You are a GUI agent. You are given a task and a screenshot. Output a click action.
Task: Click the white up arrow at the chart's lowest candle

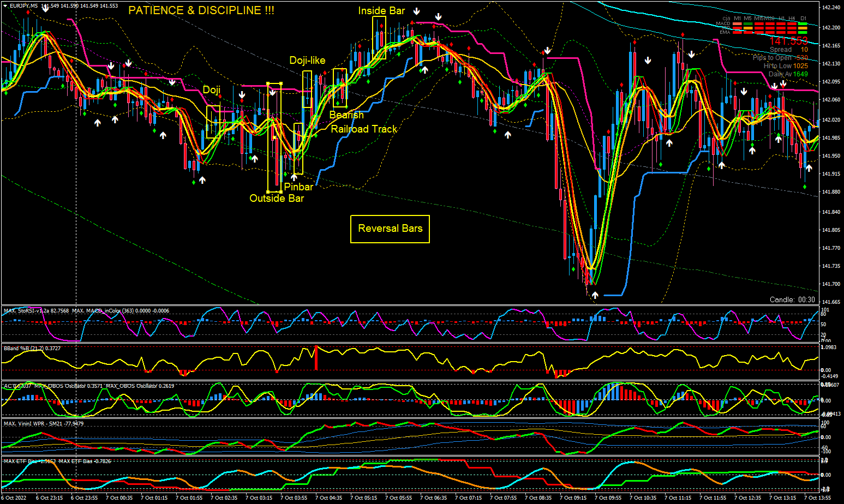click(595, 295)
